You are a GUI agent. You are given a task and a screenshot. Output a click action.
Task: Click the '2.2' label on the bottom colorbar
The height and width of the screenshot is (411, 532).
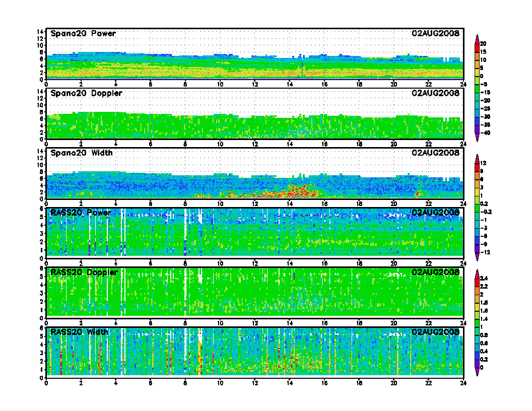484,287
